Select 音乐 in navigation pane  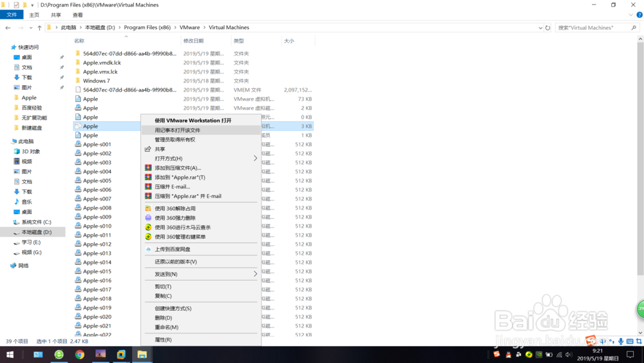click(x=26, y=202)
